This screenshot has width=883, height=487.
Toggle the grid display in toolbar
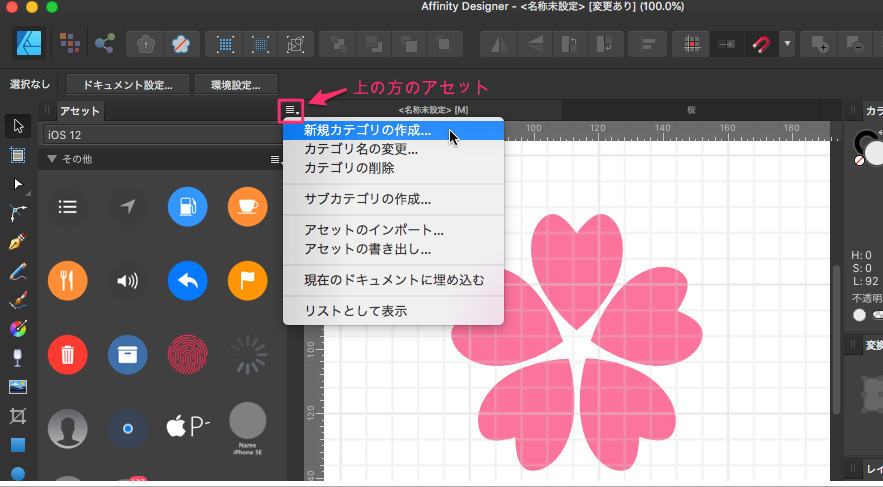coord(690,44)
